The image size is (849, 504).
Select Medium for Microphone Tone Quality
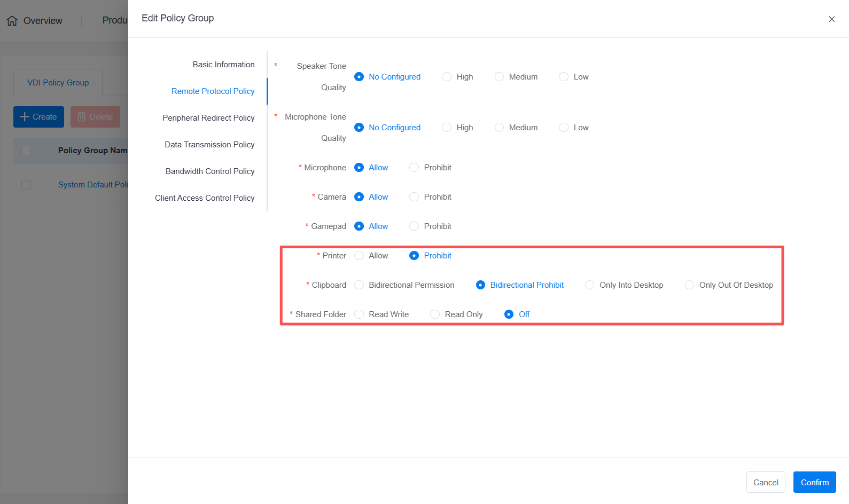(499, 128)
